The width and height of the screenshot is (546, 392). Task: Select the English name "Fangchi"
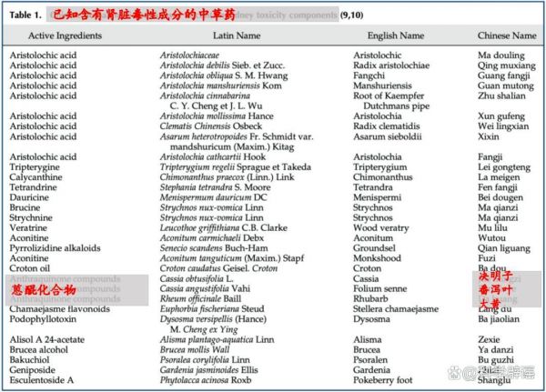pos(369,75)
